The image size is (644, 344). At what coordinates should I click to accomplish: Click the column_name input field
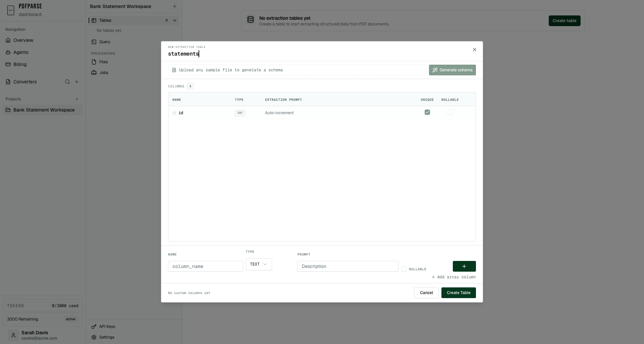click(206, 266)
